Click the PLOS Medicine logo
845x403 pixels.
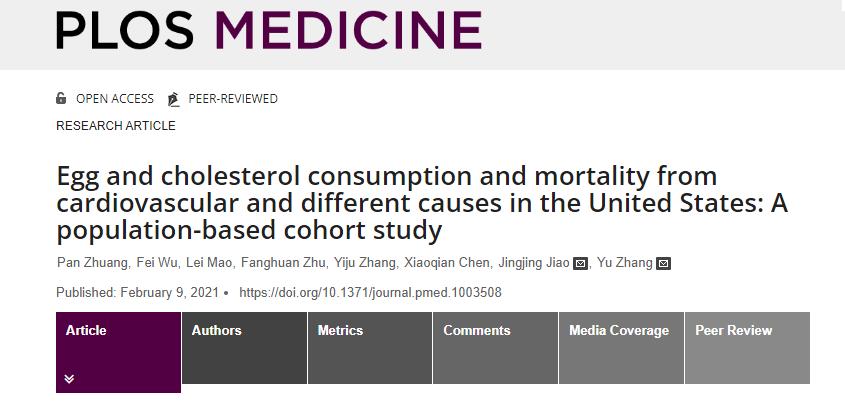click(268, 30)
